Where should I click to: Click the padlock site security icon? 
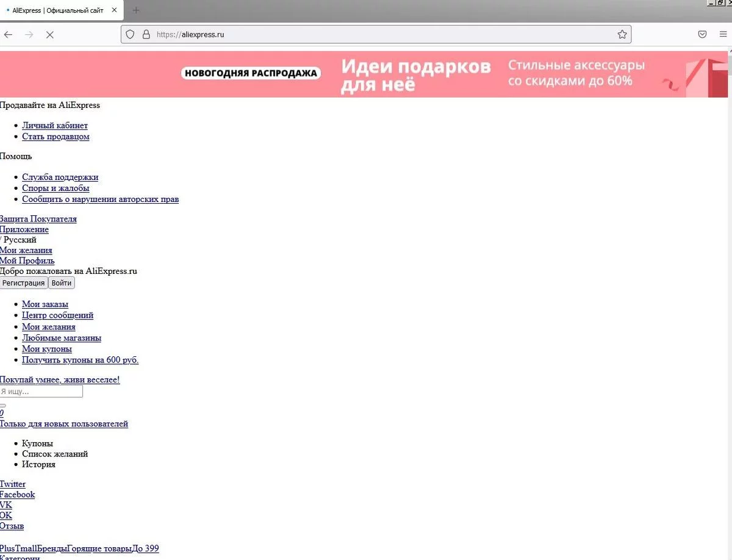click(146, 35)
